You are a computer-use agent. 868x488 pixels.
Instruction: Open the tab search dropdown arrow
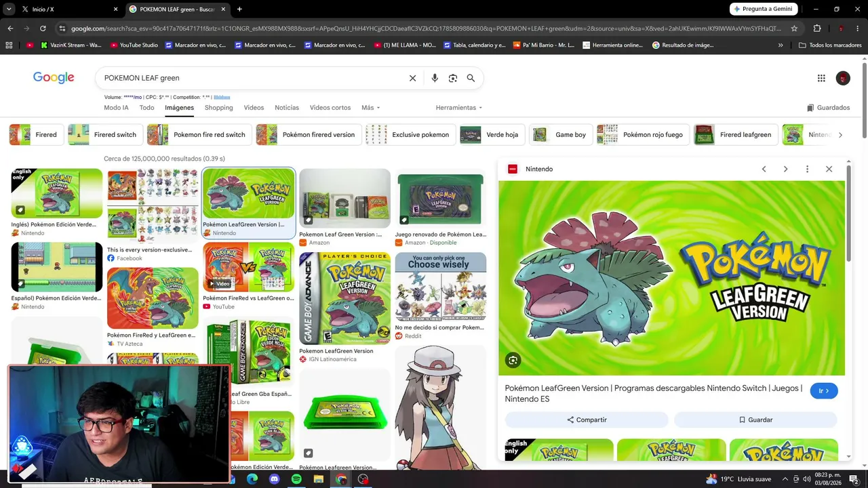click(x=9, y=9)
